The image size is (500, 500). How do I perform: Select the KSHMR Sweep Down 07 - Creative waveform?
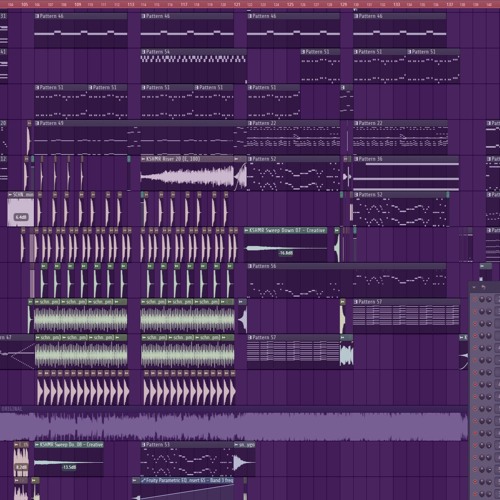(x=286, y=248)
